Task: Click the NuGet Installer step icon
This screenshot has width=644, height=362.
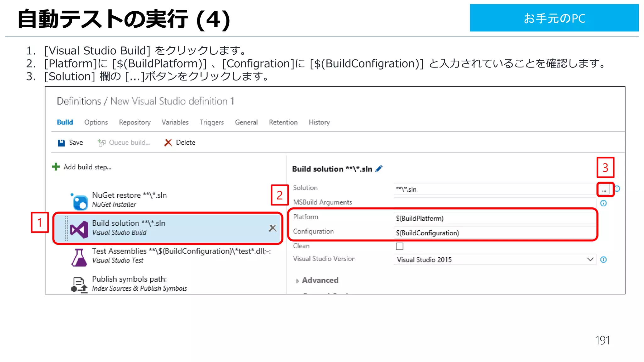Action: pyautogui.click(x=80, y=202)
